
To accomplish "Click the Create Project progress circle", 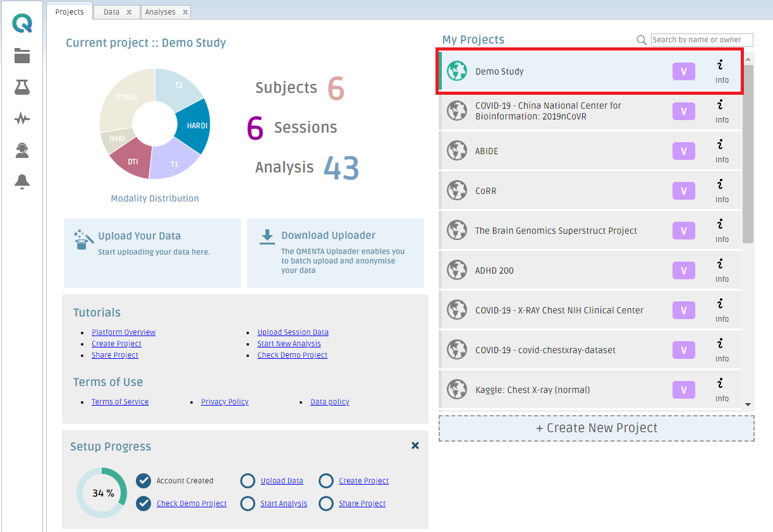I will coord(326,481).
